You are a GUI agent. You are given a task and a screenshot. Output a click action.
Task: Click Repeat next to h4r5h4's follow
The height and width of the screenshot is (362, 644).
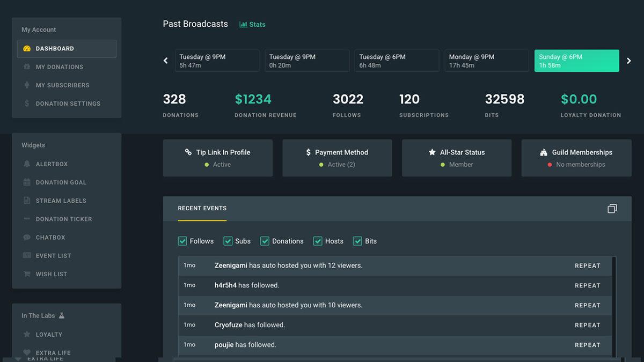pyautogui.click(x=587, y=285)
